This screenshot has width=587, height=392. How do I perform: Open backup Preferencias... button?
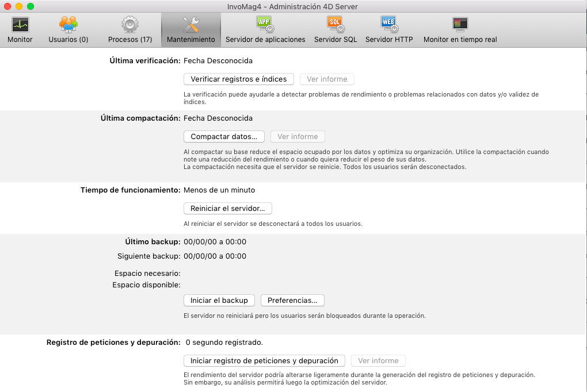click(x=292, y=301)
